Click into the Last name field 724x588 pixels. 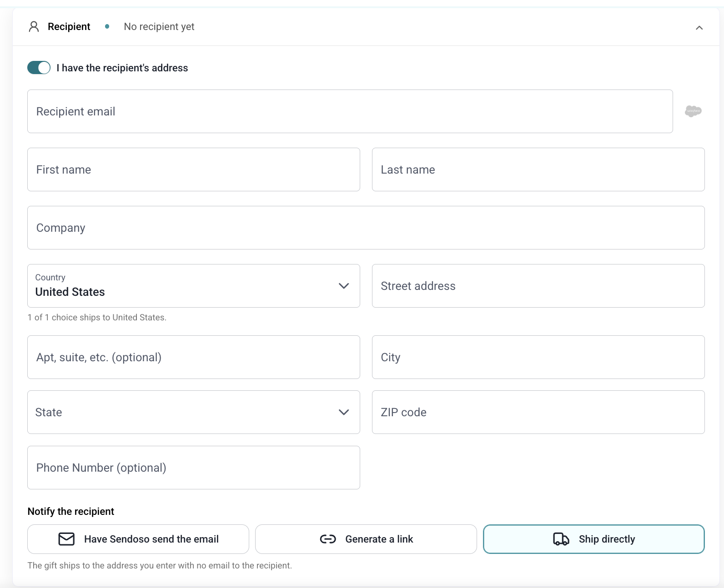[538, 169]
